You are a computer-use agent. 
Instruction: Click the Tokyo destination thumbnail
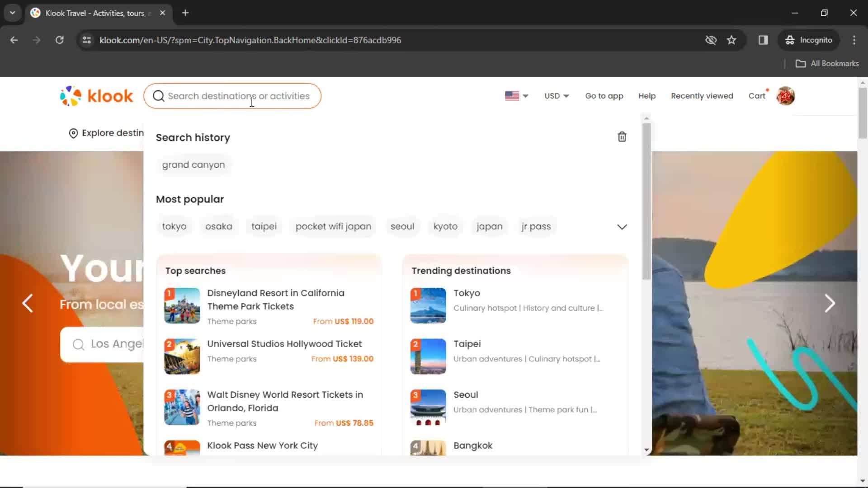click(x=428, y=306)
